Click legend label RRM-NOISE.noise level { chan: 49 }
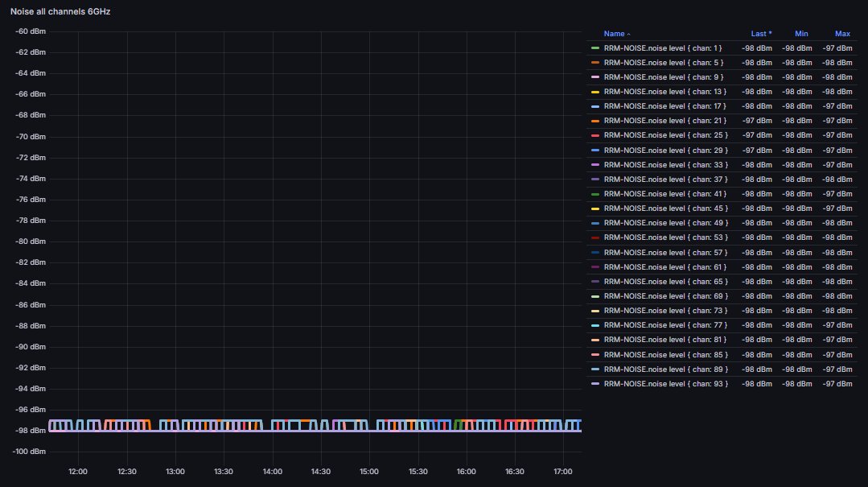This screenshot has width=868, height=487. point(665,223)
